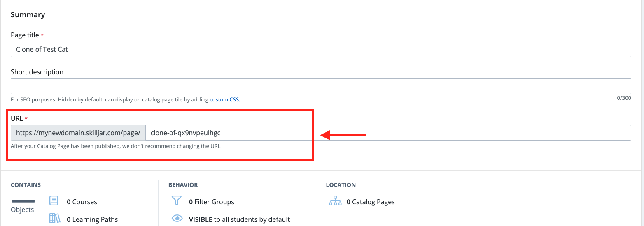Click the 0/300 character counter
Viewport: 644px width, 226px height.
(x=623, y=98)
